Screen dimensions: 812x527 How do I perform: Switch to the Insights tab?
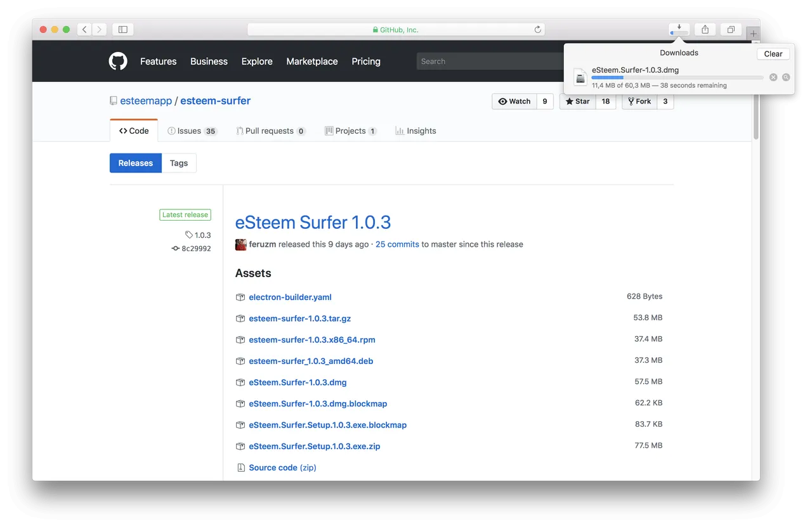tap(416, 131)
